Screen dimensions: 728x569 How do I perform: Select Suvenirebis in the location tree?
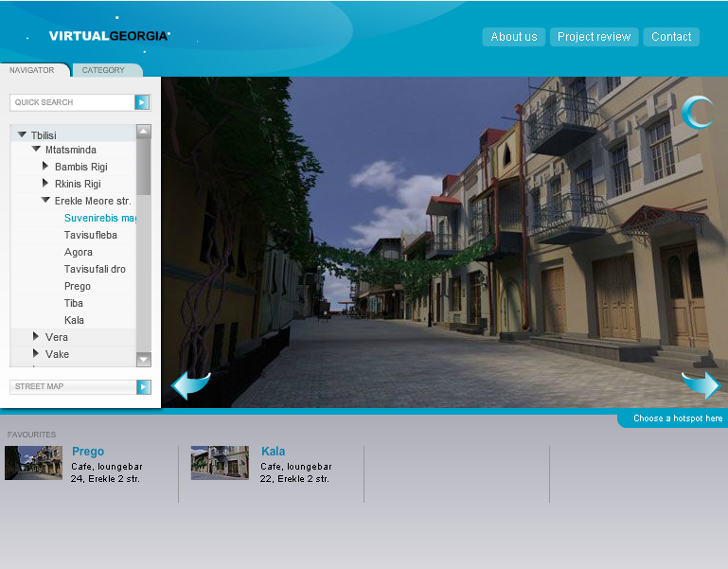[x=99, y=218]
